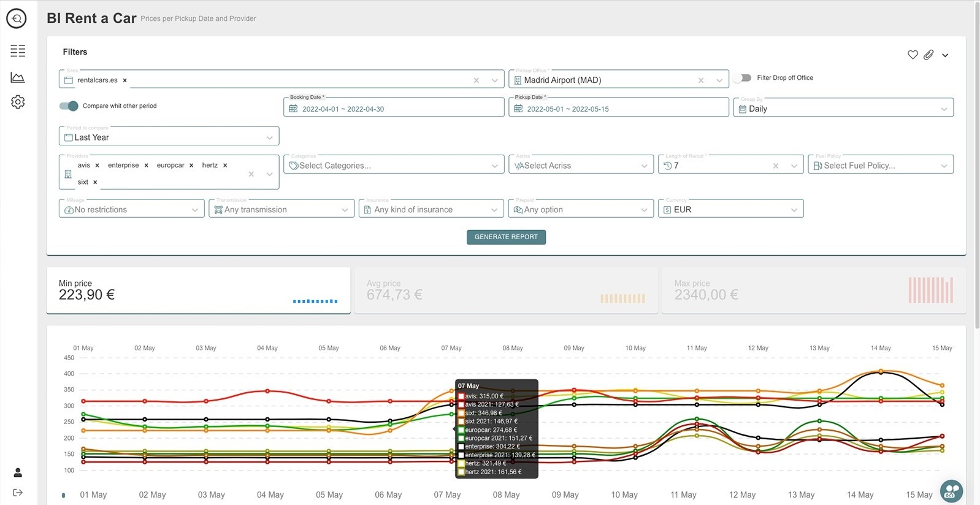
Task: Click the europcar green swatch in tooltip
Action: (461, 430)
